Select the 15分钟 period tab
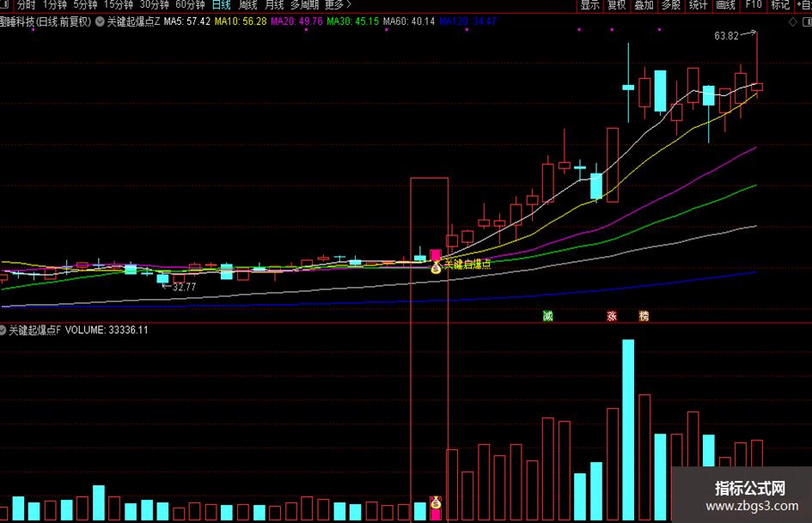This screenshot has height=523, width=812. 118,5
